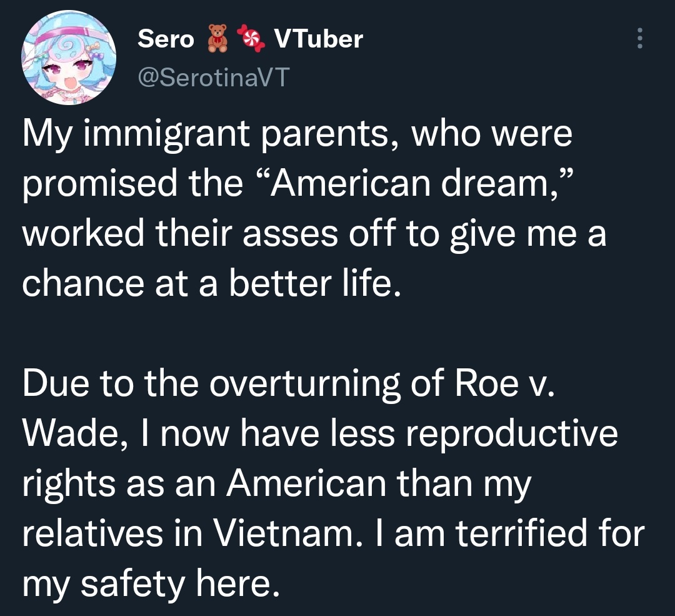Open the three-dot more options menu
Viewport: 675px width, 616px height.
tap(639, 39)
